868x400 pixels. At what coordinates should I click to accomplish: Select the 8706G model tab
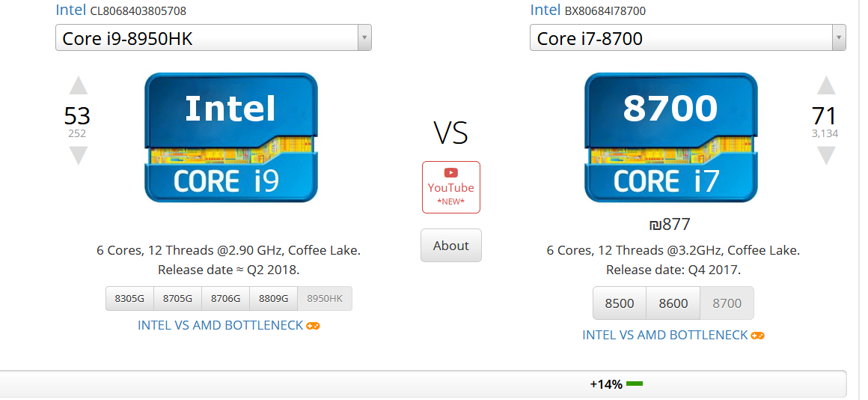tap(226, 299)
